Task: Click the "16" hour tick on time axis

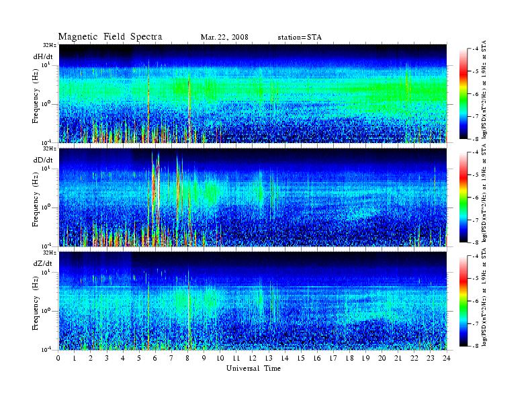Action: coord(317,358)
